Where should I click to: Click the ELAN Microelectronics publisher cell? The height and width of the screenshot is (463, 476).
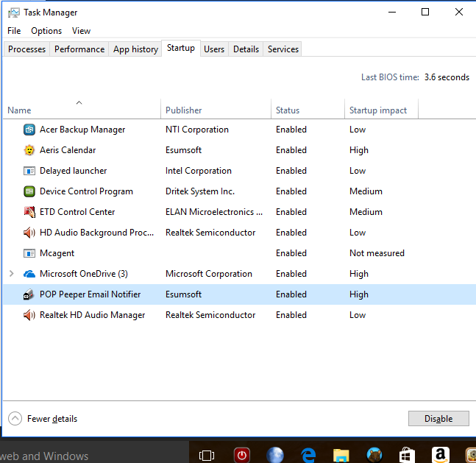213,212
